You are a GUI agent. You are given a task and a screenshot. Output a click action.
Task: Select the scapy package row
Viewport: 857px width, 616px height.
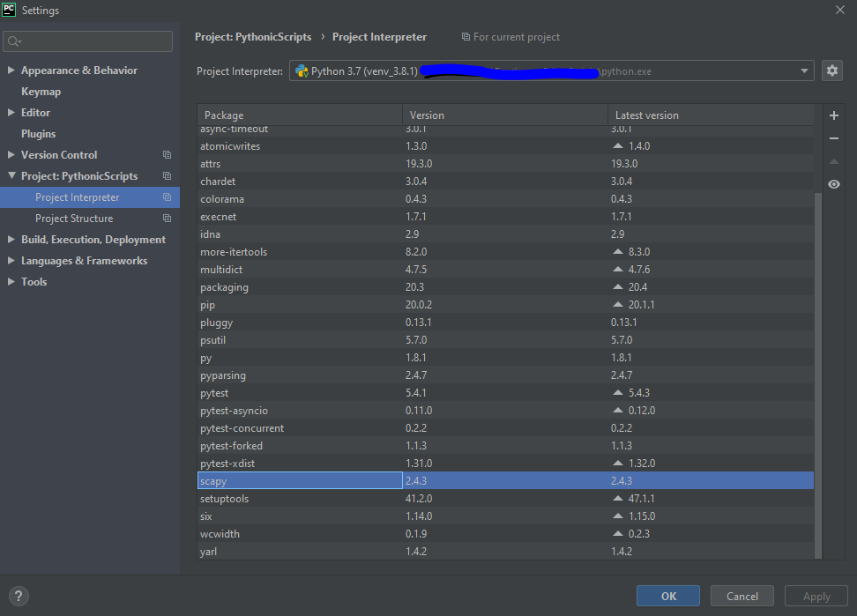(505, 480)
